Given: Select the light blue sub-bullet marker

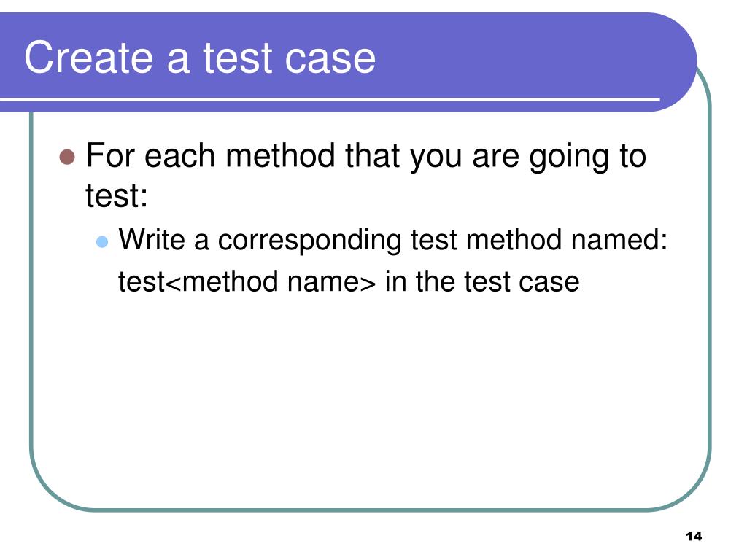Looking at the screenshot, I should click(x=102, y=241).
